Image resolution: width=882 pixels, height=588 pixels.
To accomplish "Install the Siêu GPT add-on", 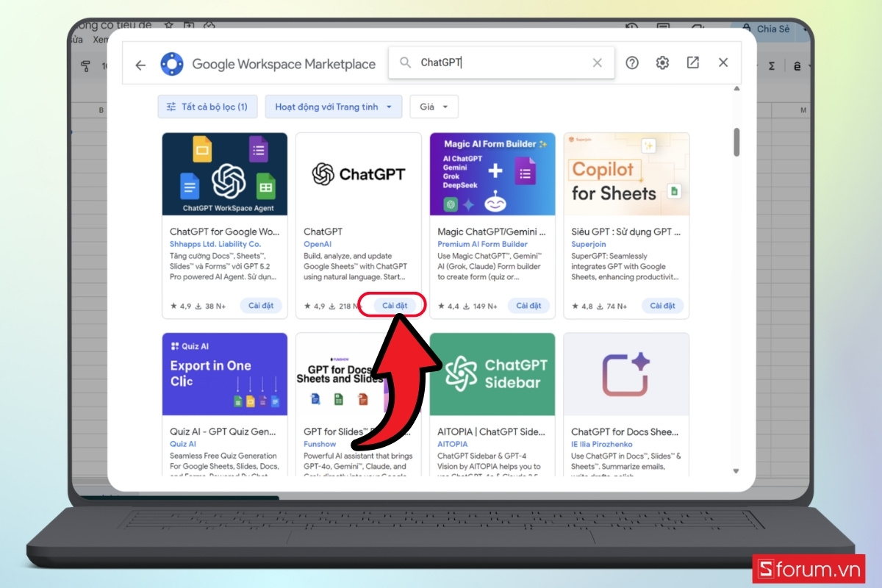I will (x=662, y=306).
